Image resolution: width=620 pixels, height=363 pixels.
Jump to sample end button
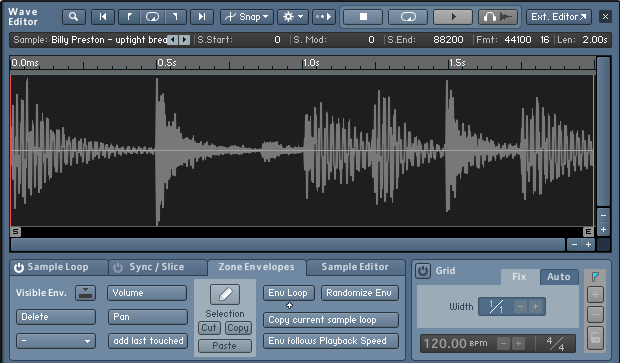(202, 17)
